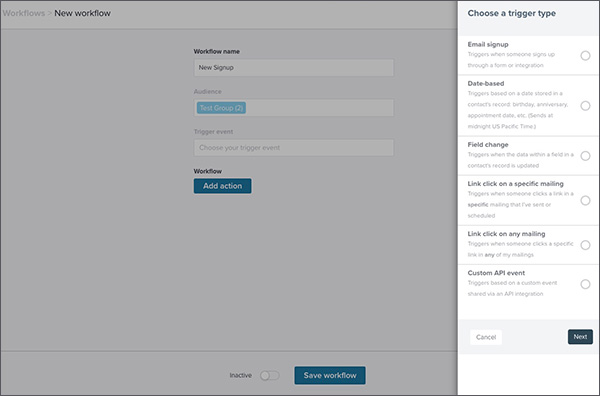This screenshot has height=396, width=600.
Task: Click the Save workflow button
Action: coord(330,375)
